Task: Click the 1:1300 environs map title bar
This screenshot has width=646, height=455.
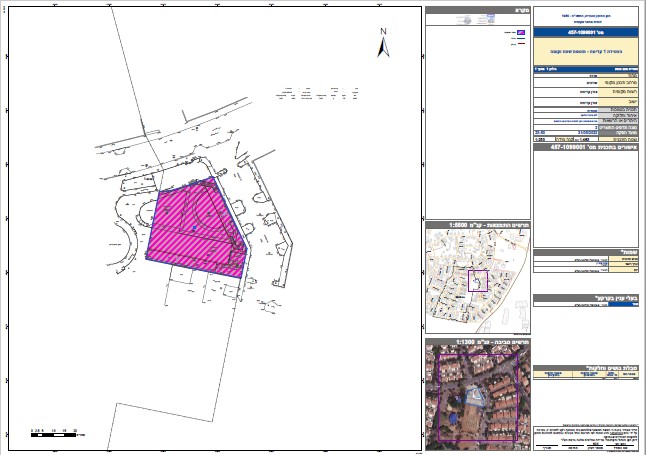Action: (x=477, y=341)
